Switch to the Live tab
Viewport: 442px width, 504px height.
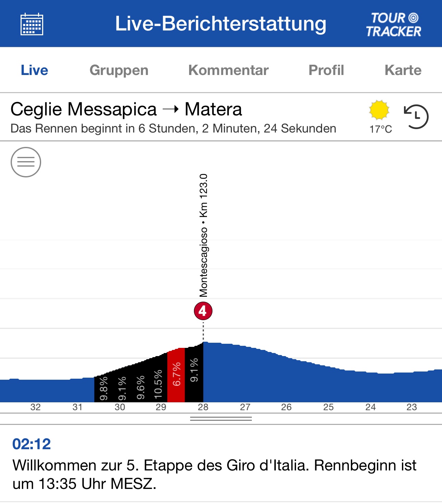click(x=34, y=70)
